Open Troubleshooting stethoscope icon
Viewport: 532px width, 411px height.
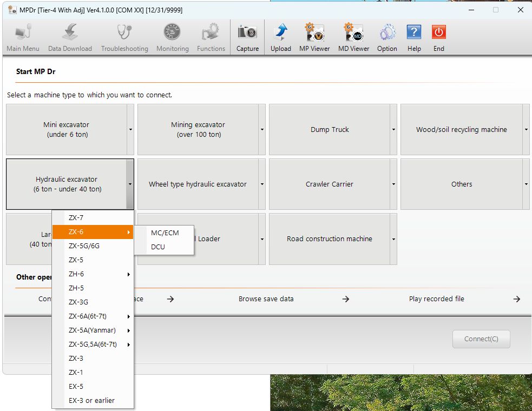click(x=124, y=37)
